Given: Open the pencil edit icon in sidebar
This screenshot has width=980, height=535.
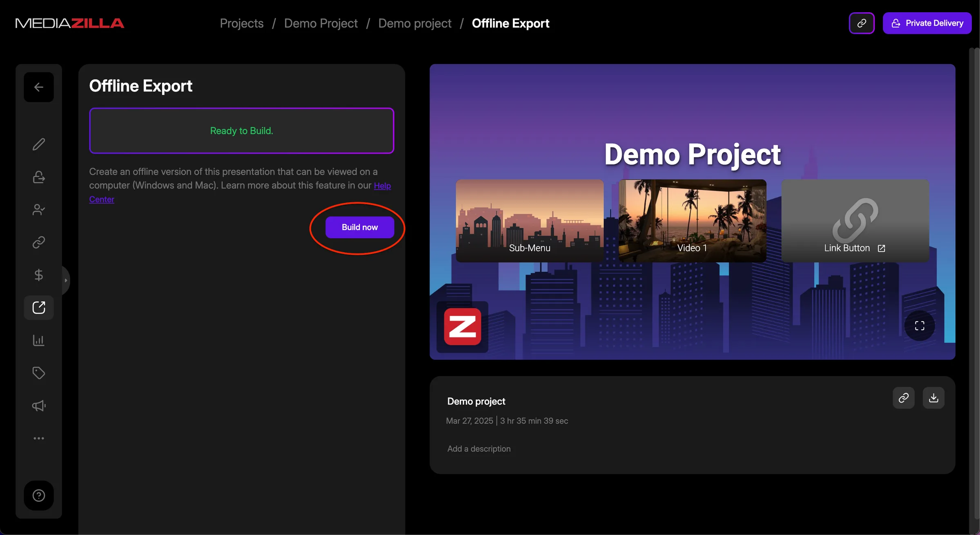Looking at the screenshot, I should click(39, 144).
